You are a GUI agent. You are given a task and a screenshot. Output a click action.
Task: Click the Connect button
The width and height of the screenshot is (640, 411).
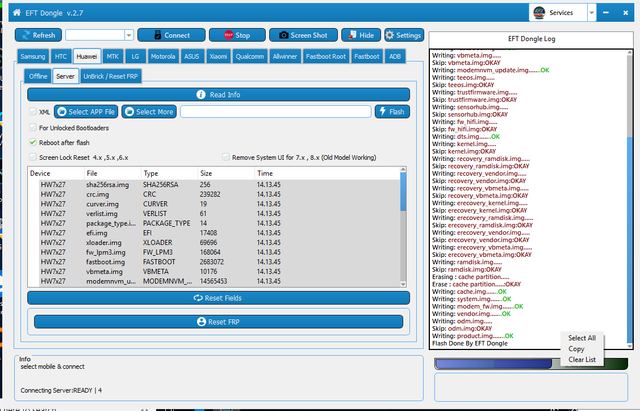[x=171, y=35]
